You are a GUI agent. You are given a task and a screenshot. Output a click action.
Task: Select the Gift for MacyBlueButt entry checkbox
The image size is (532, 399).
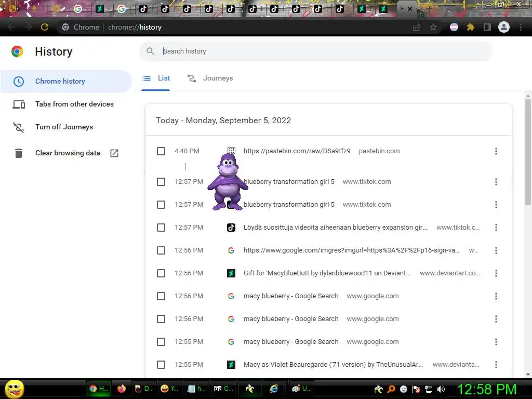[161, 273]
